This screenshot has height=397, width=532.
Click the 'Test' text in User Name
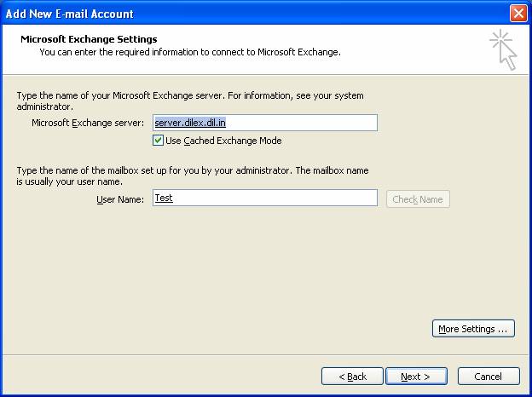point(164,198)
